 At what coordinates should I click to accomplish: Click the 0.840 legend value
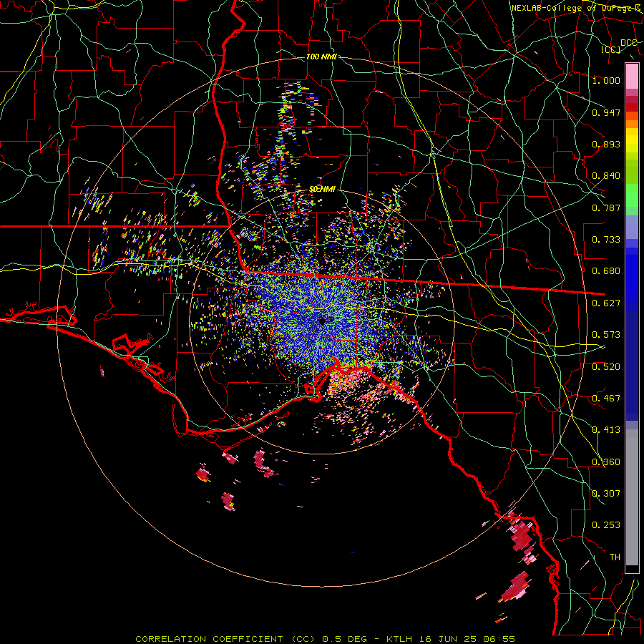[x=606, y=176]
